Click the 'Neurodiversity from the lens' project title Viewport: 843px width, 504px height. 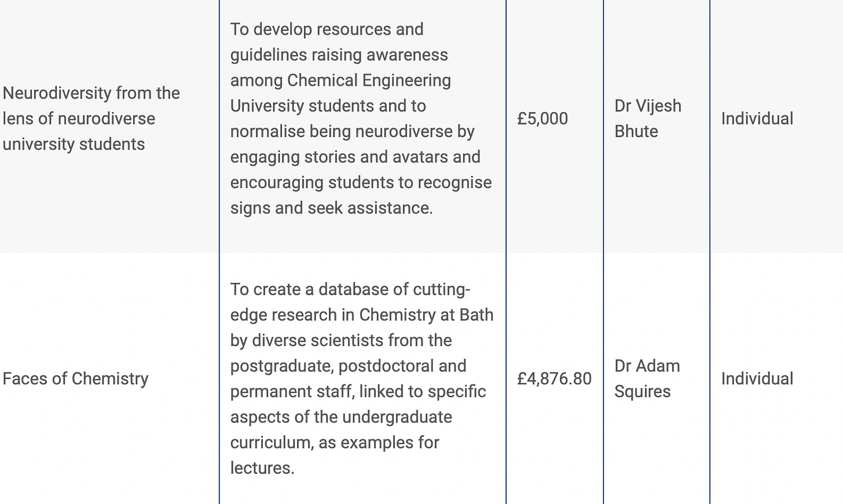(x=91, y=118)
